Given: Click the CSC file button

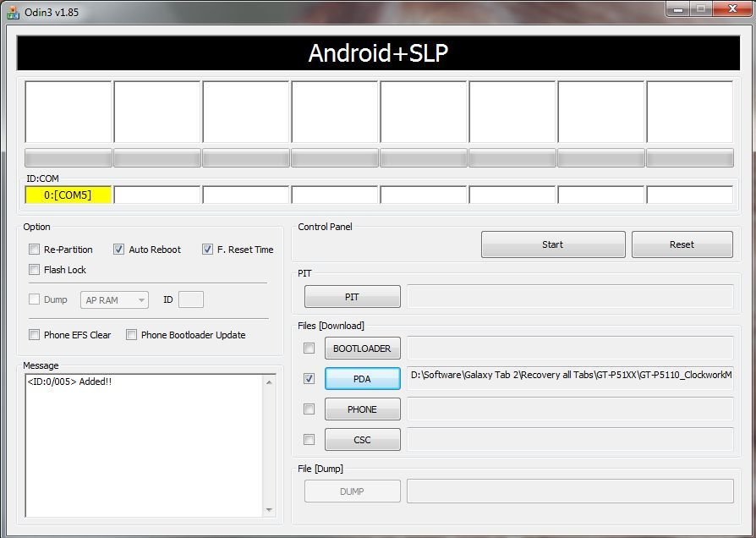Looking at the screenshot, I should 363,440.
